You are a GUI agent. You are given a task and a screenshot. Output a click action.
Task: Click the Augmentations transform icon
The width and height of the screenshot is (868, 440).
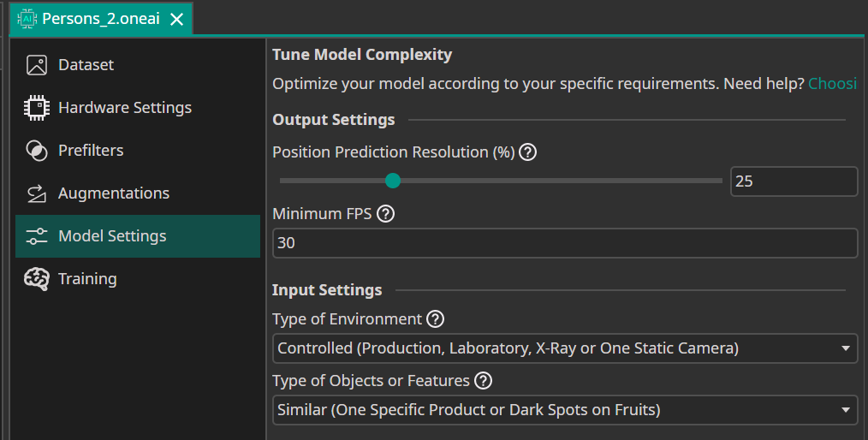(x=36, y=193)
